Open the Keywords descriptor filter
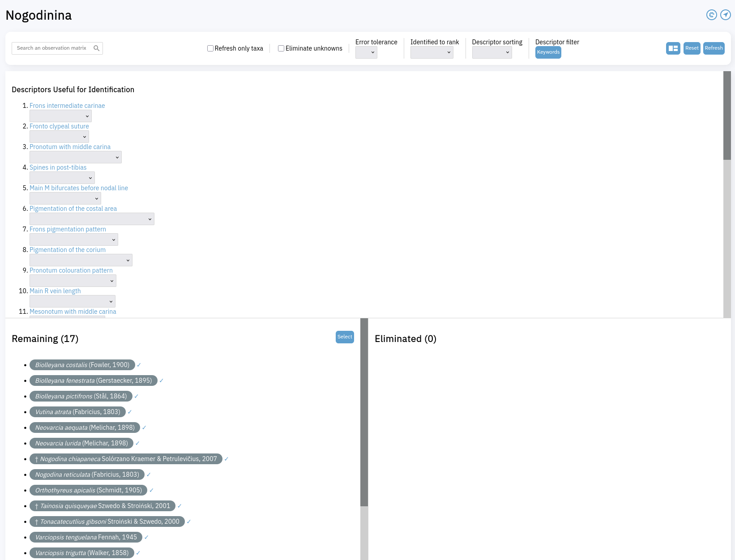The height and width of the screenshot is (560, 735). (x=548, y=52)
